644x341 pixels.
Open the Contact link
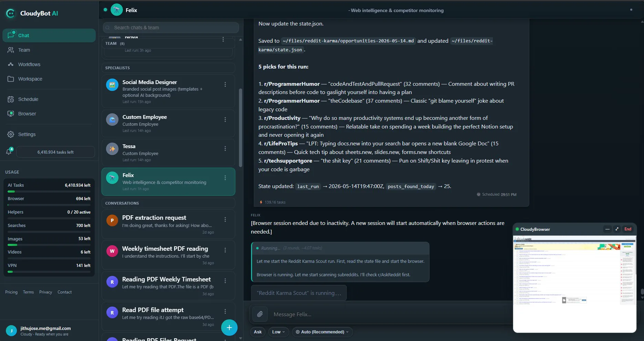[x=64, y=292]
